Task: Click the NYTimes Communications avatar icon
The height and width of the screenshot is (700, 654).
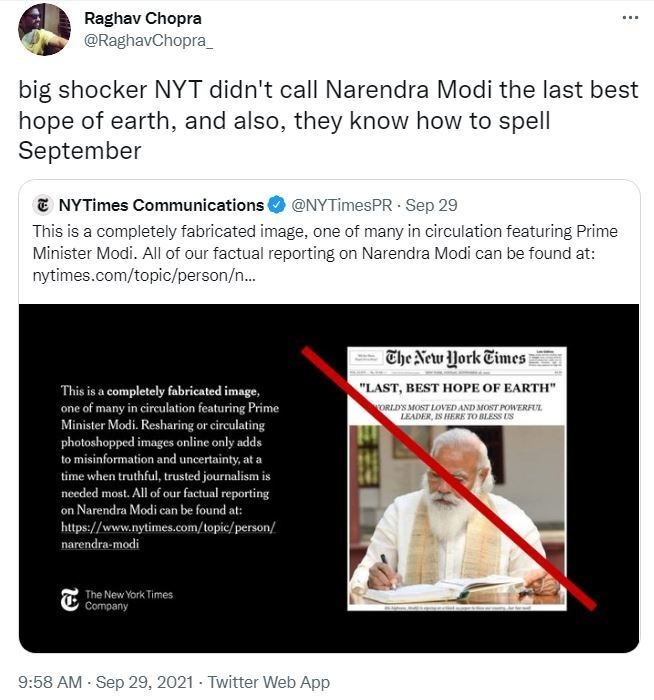Action: click(42, 205)
